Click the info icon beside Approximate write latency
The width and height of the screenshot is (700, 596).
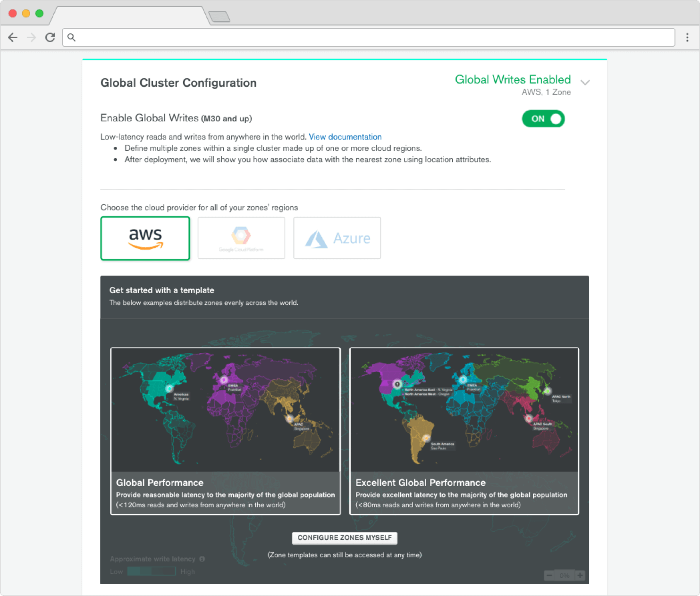click(x=202, y=559)
